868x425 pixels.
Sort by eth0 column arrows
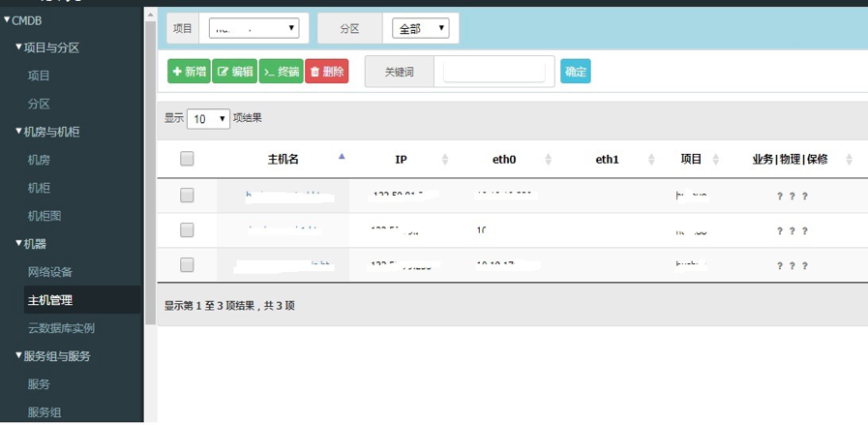click(x=548, y=160)
